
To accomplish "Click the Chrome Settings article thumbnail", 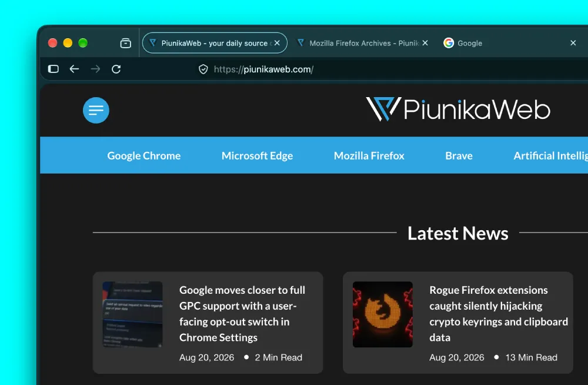I will click(x=133, y=314).
